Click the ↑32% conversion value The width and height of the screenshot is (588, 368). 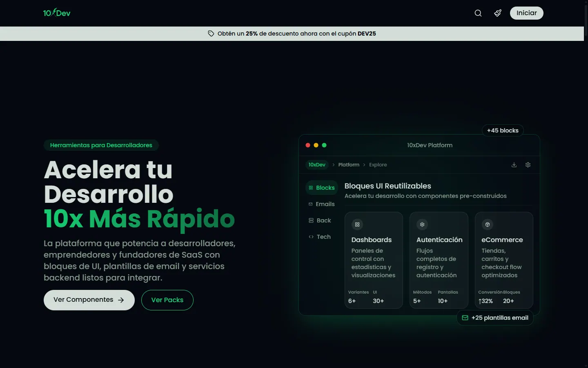pyautogui.click(x=486, y=301)
